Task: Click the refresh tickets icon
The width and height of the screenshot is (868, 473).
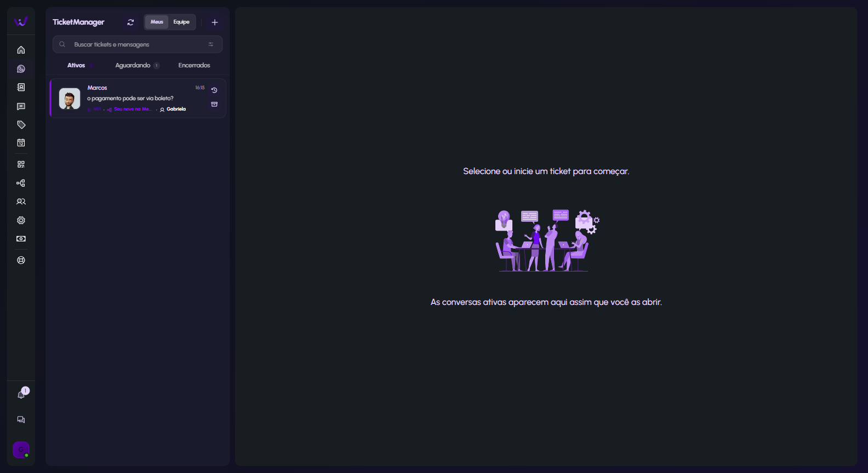Action: coord(130,22)
